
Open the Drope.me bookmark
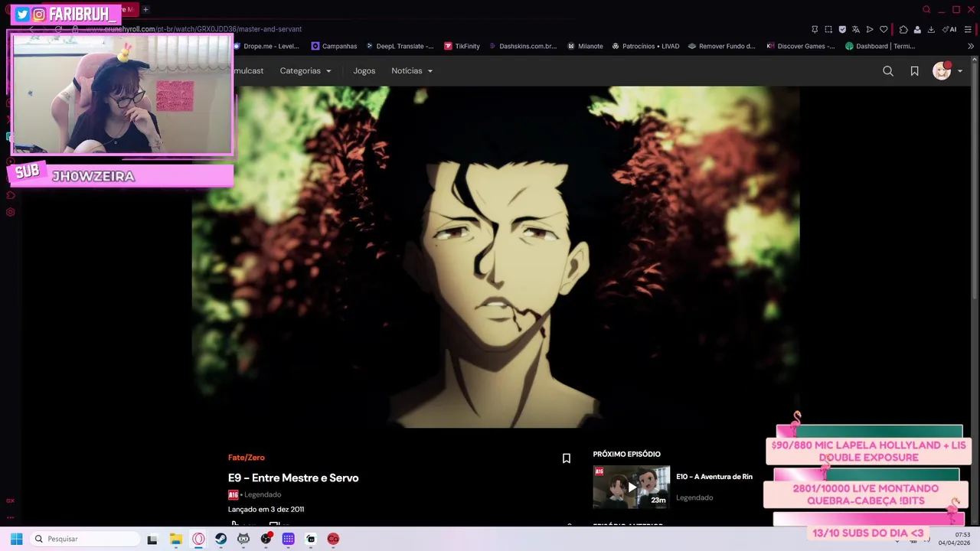[266, 46]
